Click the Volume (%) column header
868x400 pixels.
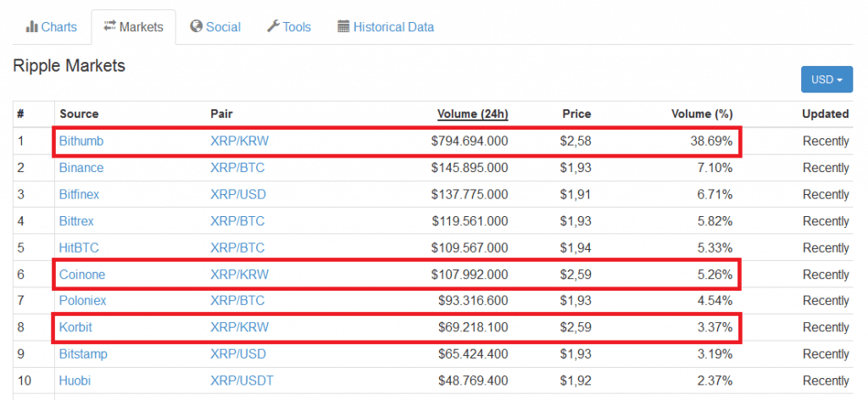[x=702, y=114]
